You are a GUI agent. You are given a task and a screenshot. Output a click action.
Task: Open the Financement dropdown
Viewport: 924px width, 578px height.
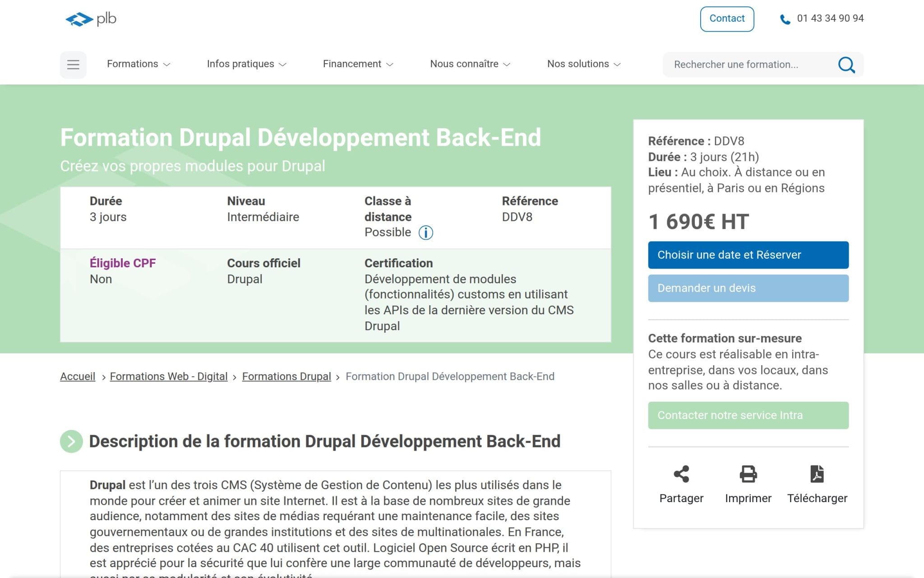click(x=358, y=64)
